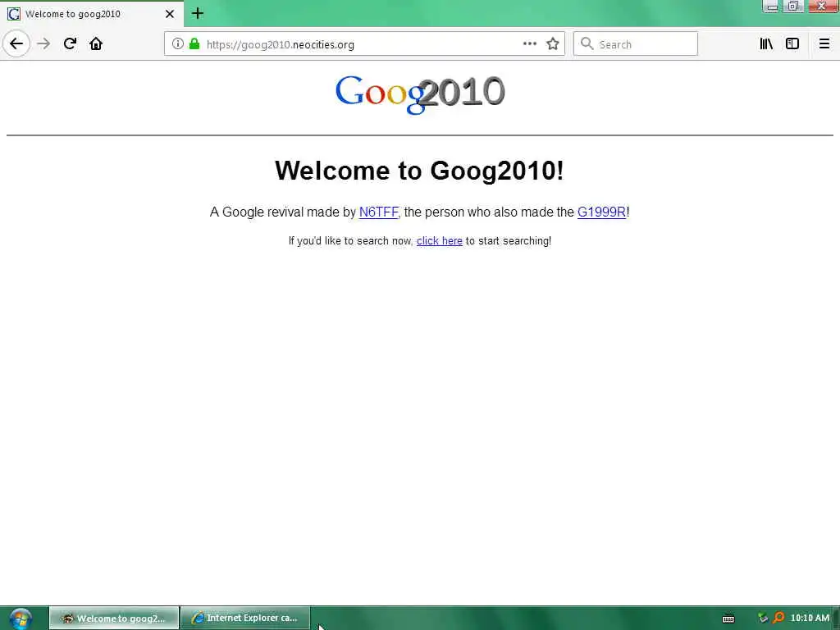Open the Library bookshelf icon

[766, 44]
